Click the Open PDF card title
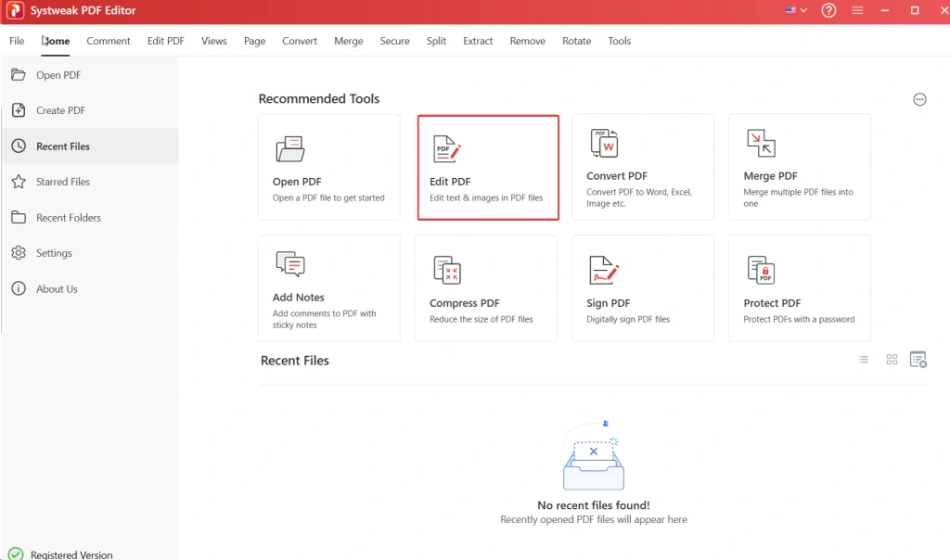This screenshot has height=560, width=950. (x=297, y=182)
